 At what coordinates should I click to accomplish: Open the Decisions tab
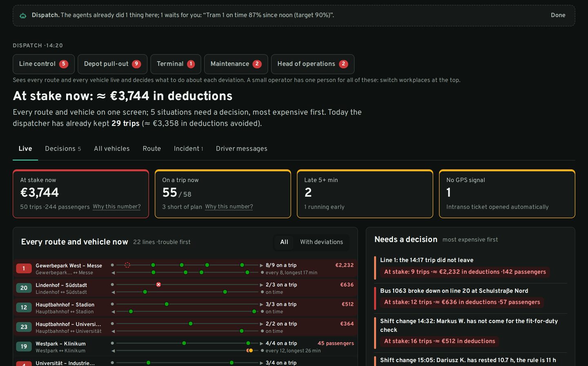pos(63,149)
